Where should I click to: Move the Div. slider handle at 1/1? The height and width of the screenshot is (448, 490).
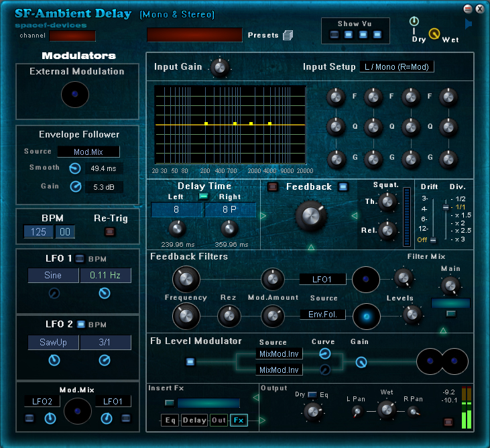coord(446,207)
